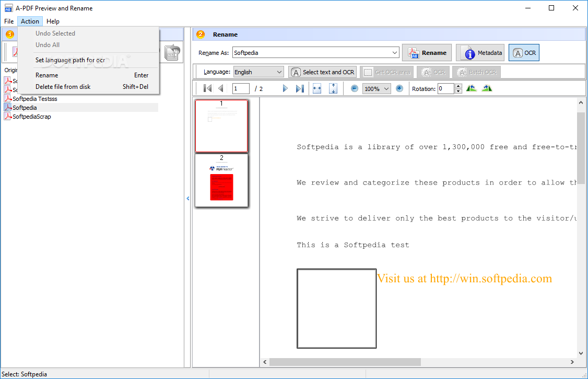
Task: Click the Rename button
Action: click(427, 53)
